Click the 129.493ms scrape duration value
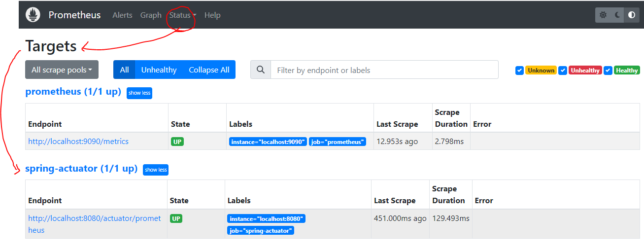The width and height of the screenshot is (644, 252). coord(451,218)
